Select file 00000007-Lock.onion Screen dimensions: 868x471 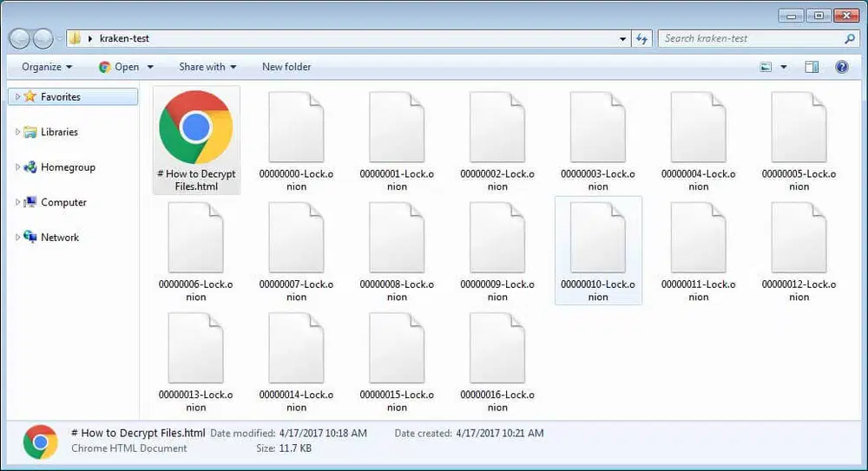tap(296, 252)
